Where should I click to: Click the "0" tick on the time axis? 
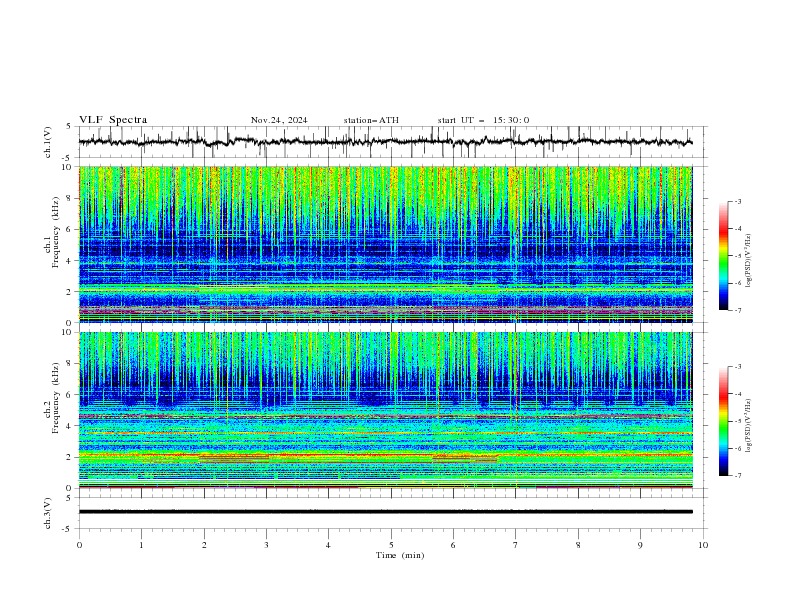(x=79, y=545)
